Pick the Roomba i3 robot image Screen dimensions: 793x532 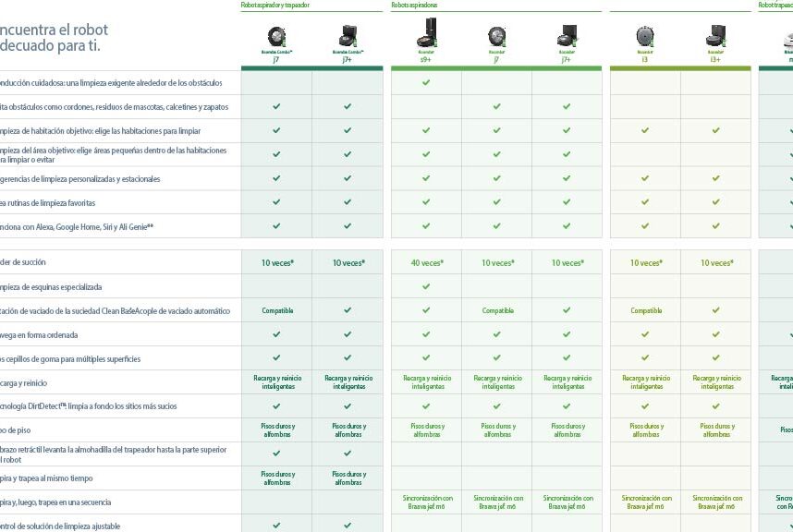pos(645,37)
